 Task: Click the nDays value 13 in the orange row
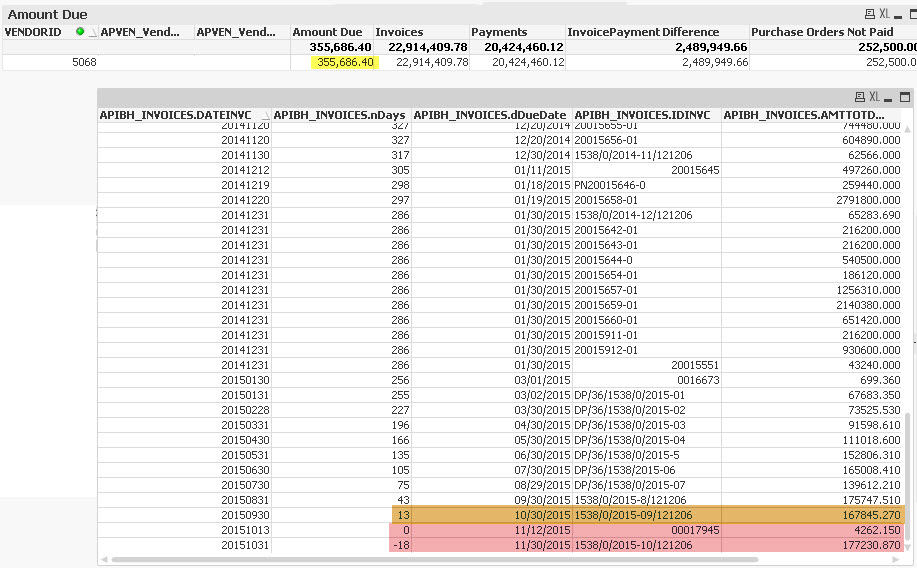404,515
